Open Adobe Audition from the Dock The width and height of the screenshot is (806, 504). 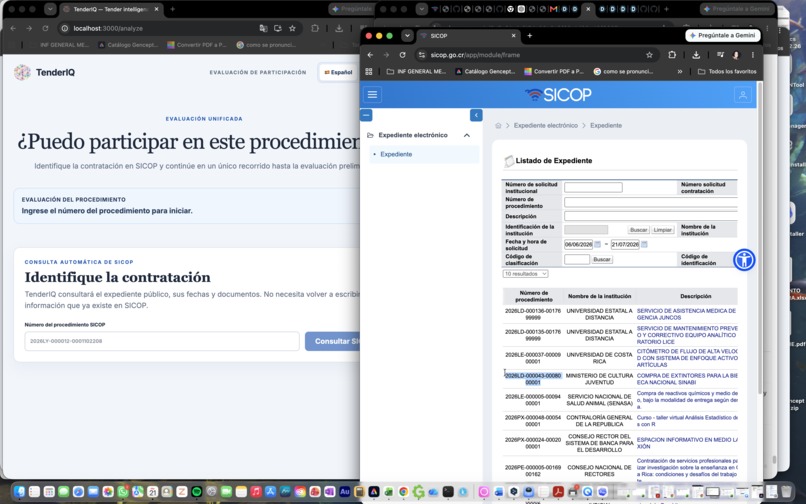345,492
